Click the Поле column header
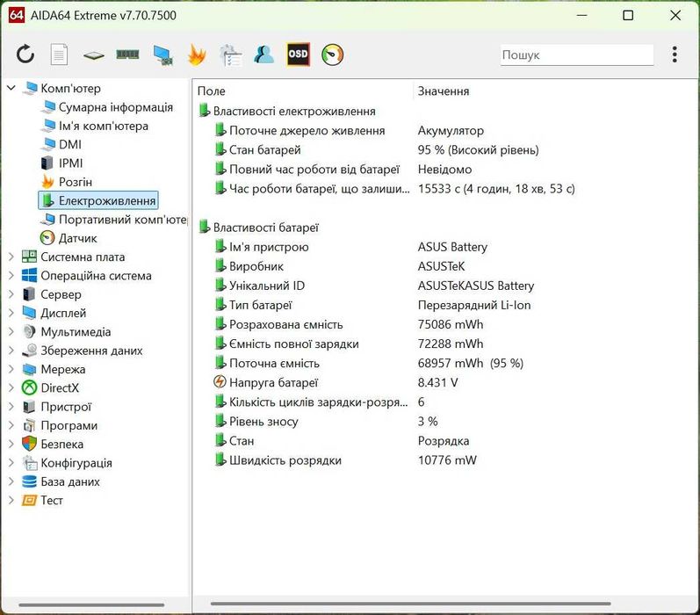The height and width of the screenshot is (615, 700). [212, 91]
